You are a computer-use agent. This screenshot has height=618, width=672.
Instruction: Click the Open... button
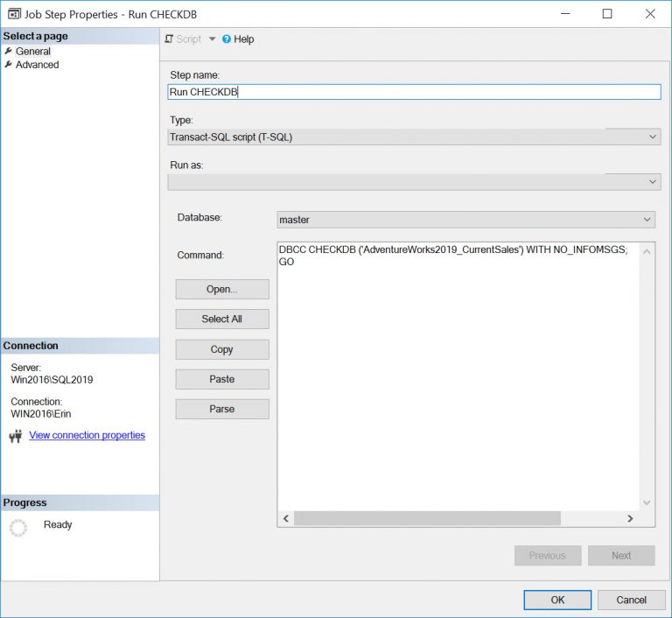[222, 290]
